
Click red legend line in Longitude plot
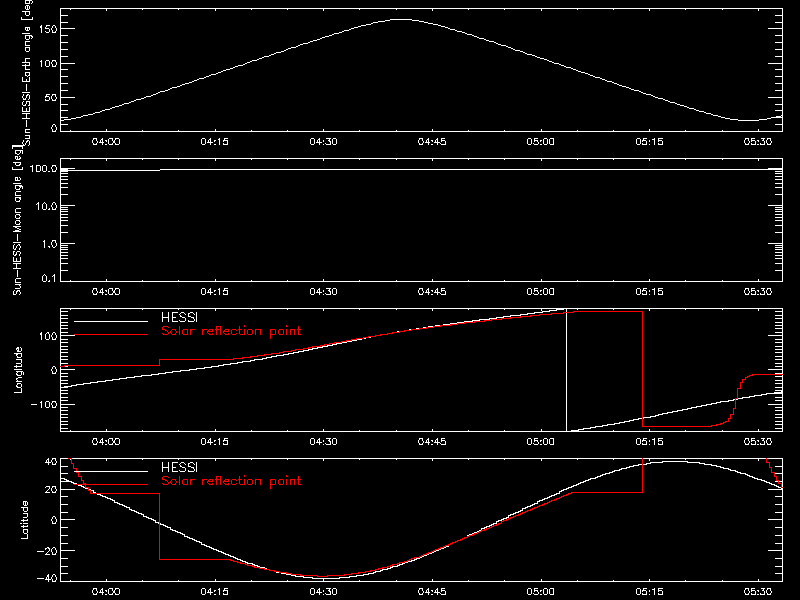click(111, 335)
